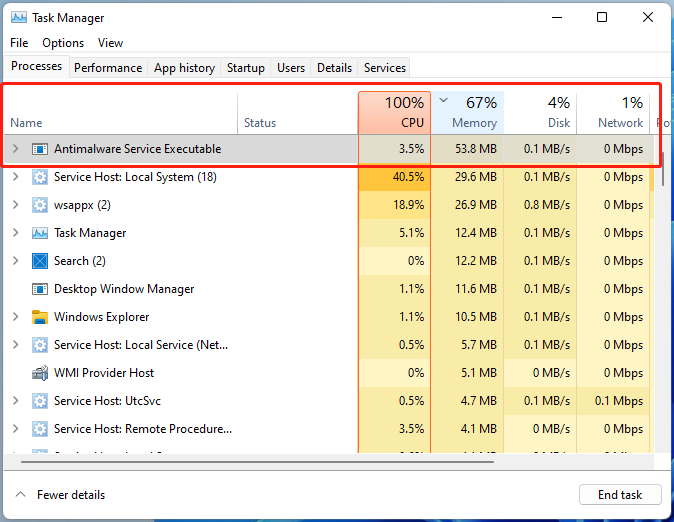
Task: Open the Options menu
Action: coord(63,43)
